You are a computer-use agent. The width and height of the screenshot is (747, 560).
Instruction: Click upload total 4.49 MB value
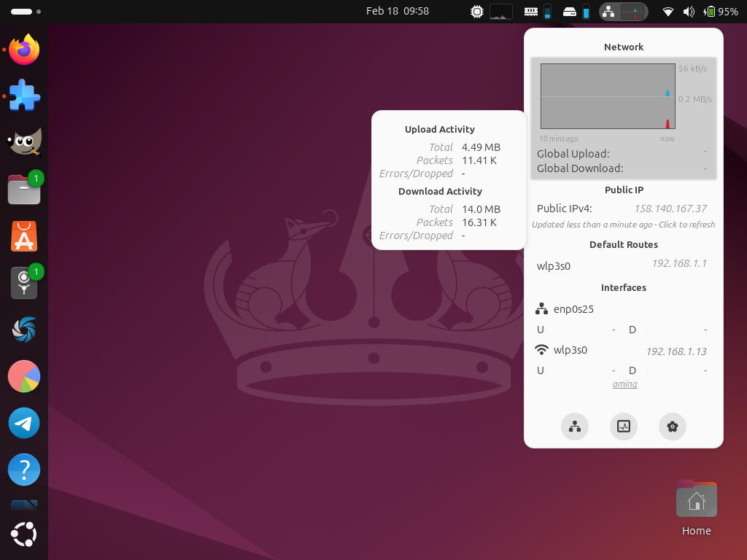(x=481, y=147)
